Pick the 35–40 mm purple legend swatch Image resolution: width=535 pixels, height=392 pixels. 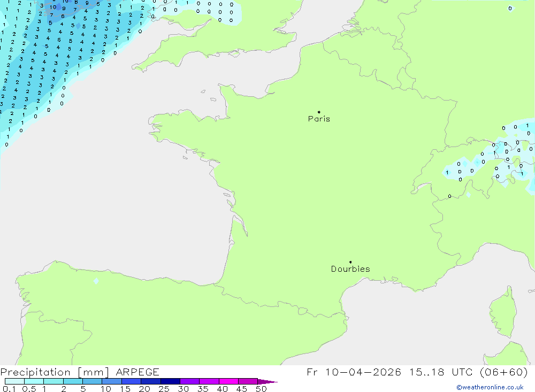[209, 381]
